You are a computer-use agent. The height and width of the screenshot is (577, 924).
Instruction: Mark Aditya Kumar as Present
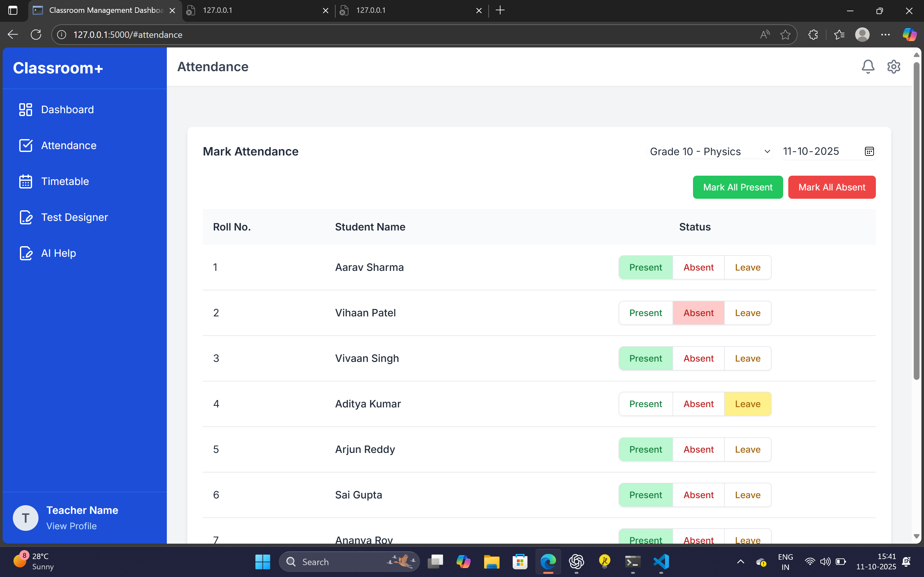(645, 404)
